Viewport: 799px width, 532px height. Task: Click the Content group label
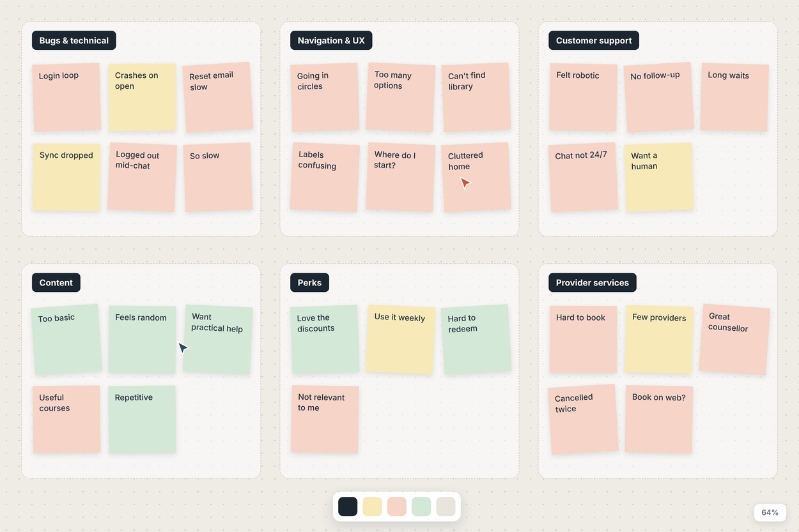click(56, 282)
